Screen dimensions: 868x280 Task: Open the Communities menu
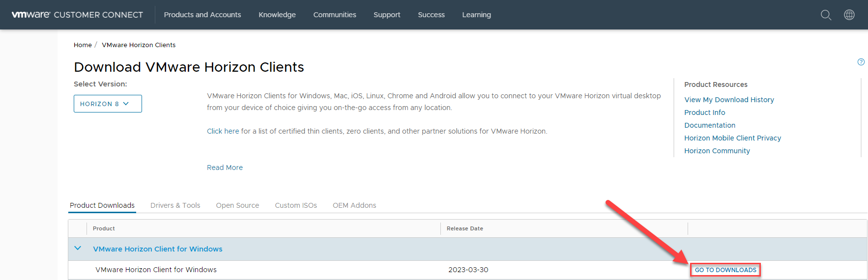tap(335, 15)
